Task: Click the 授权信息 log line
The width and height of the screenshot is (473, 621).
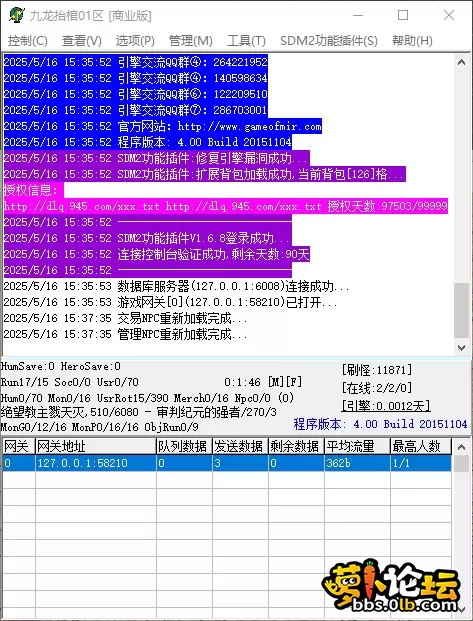Action: (x=33, y=190)
